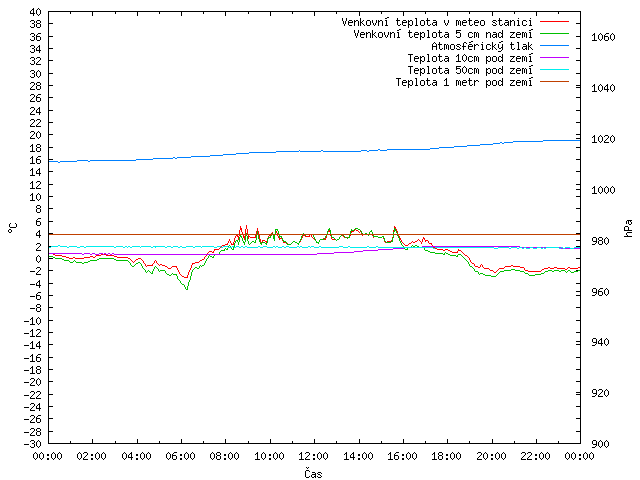Screen dimensions: 640x480
Task: Click the '22:00' time label
Action: coord(536,456)
